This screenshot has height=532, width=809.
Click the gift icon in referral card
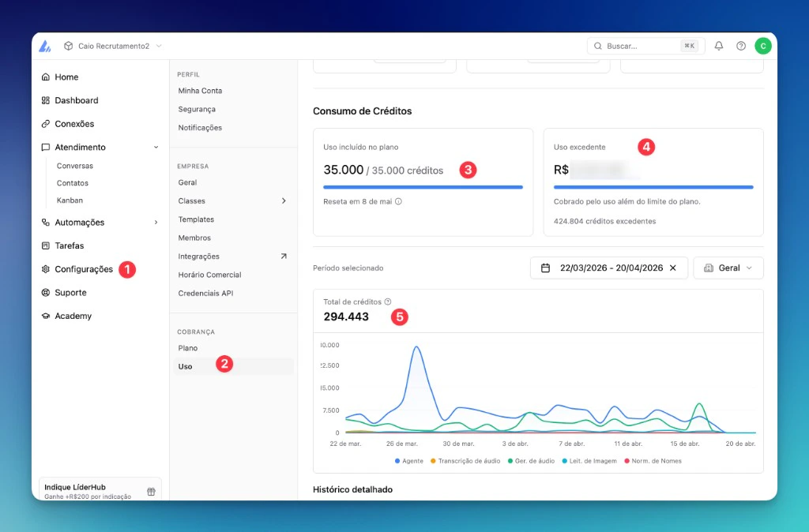point(151,491)
